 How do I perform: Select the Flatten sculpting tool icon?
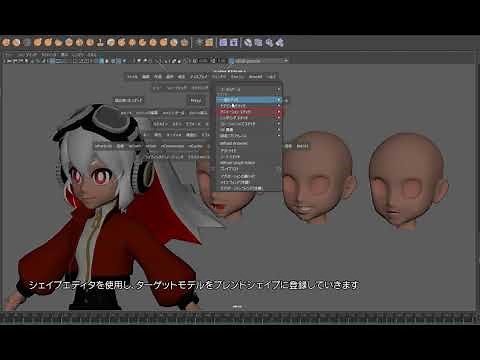click(x=58, y=43)
